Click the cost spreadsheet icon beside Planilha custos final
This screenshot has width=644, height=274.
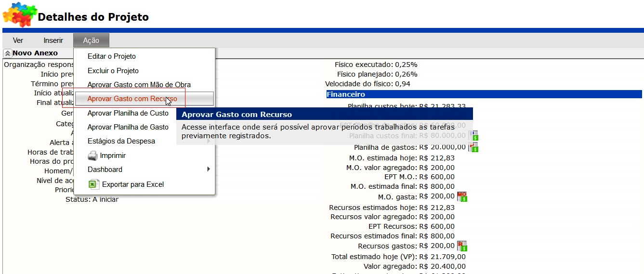point(473,136)
